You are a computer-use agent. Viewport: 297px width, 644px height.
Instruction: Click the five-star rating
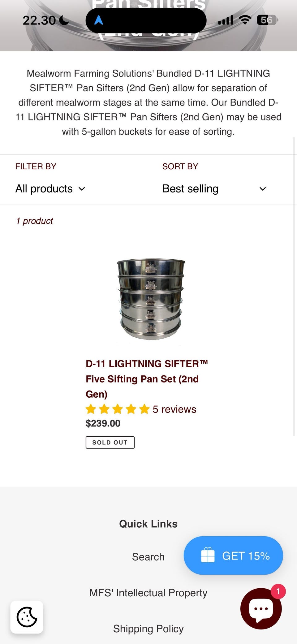[x=118, y=409]
